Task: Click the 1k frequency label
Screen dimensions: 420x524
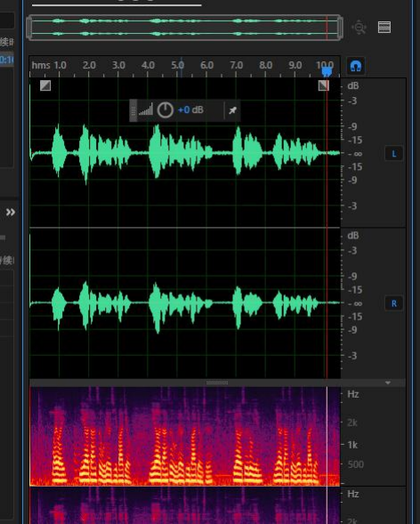Action: pos(352,445)
